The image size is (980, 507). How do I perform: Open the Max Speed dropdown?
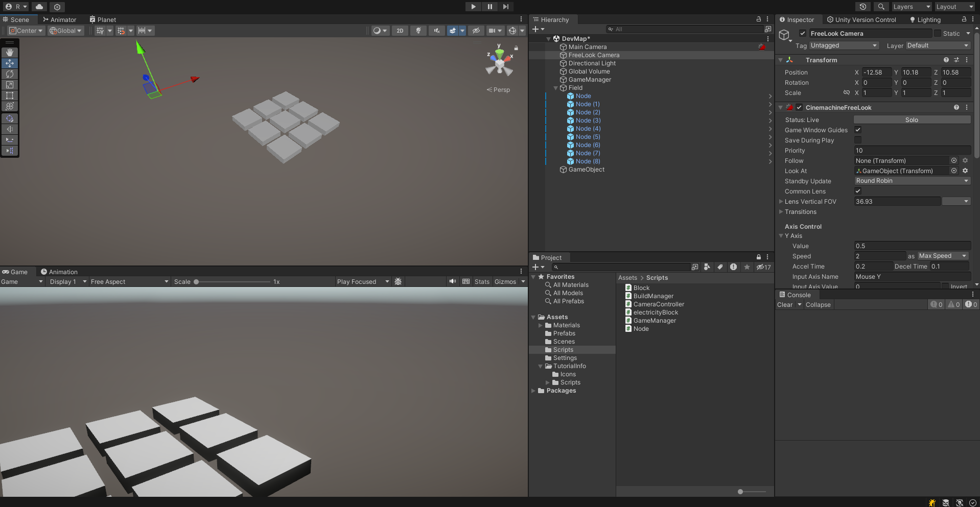tap(943, 256)
